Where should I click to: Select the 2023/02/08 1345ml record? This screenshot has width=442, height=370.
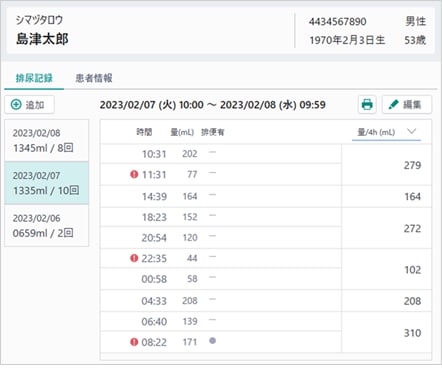click(47, 140)
